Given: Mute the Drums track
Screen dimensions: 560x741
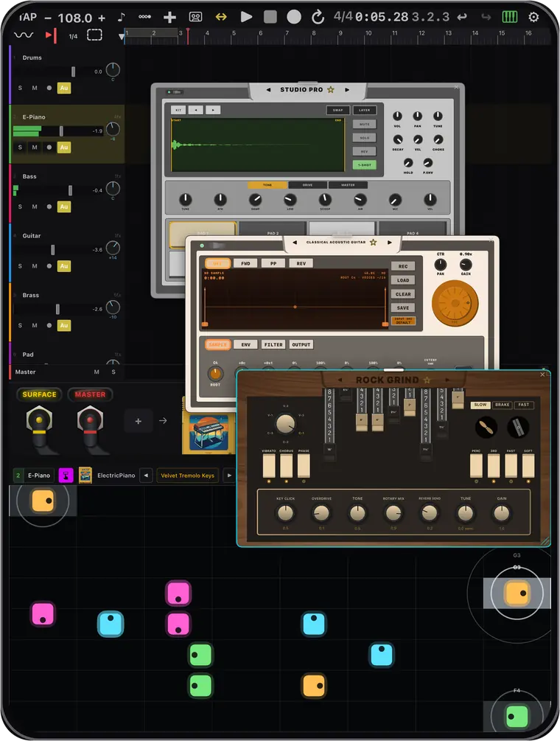Looking at the screenshot, I should pos(35,88).
